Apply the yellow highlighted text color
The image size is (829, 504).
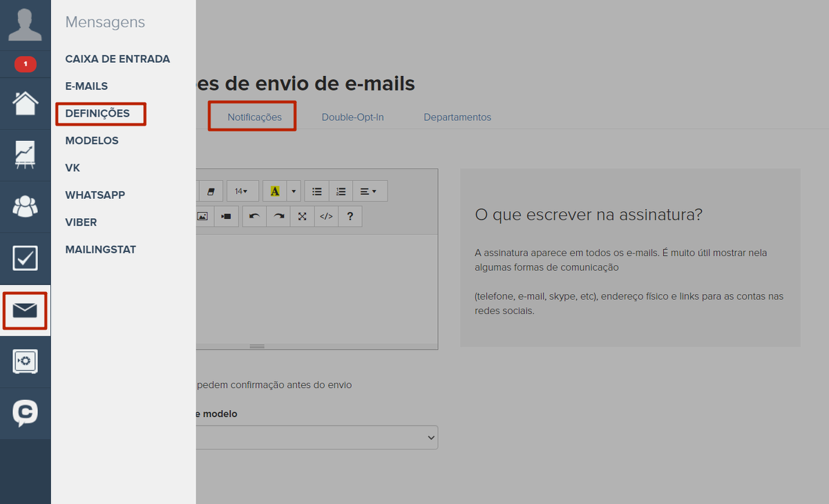click(275, 191)
